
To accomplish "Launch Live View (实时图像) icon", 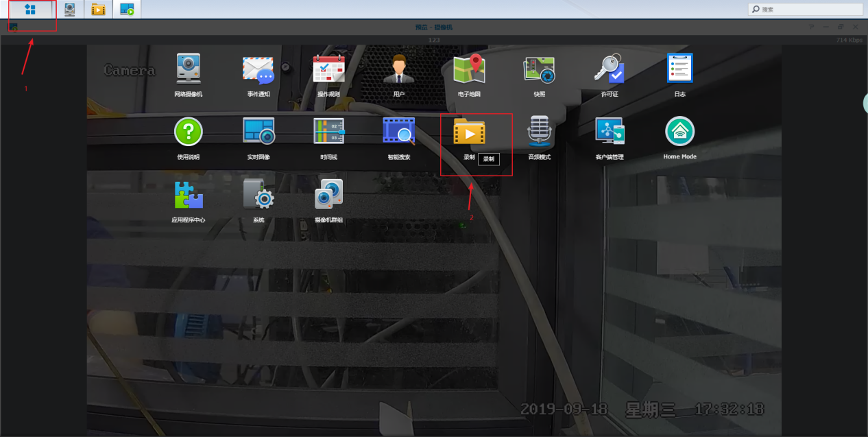I will point(258,132).
